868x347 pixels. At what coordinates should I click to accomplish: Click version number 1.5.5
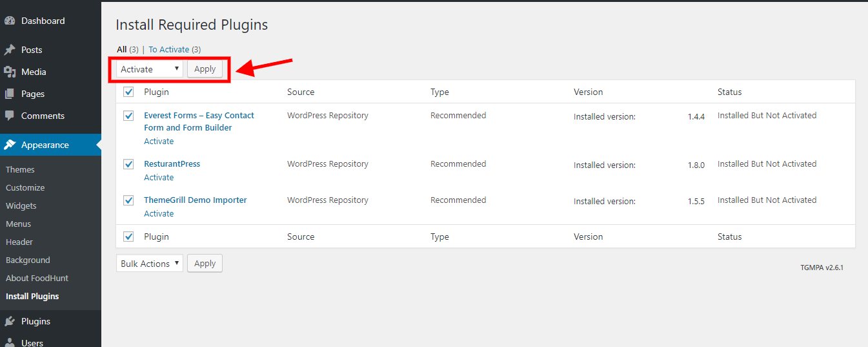coord(696,201)
